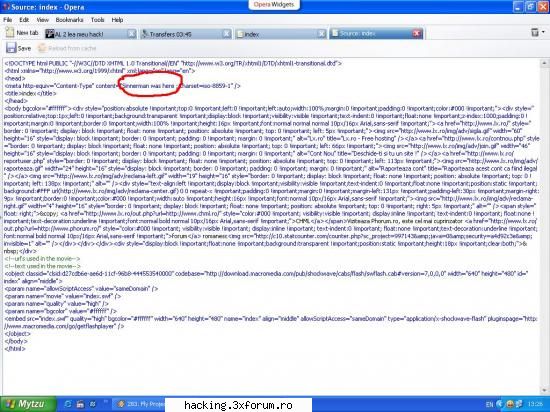Restore down the Opera window
550x412 pixels.
coord(531,7)
